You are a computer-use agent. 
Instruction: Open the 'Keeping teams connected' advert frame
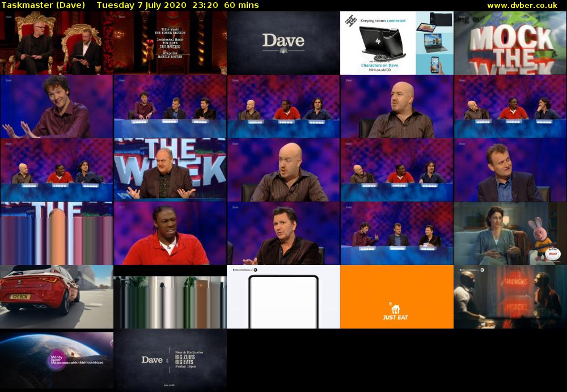pos(397,43)
